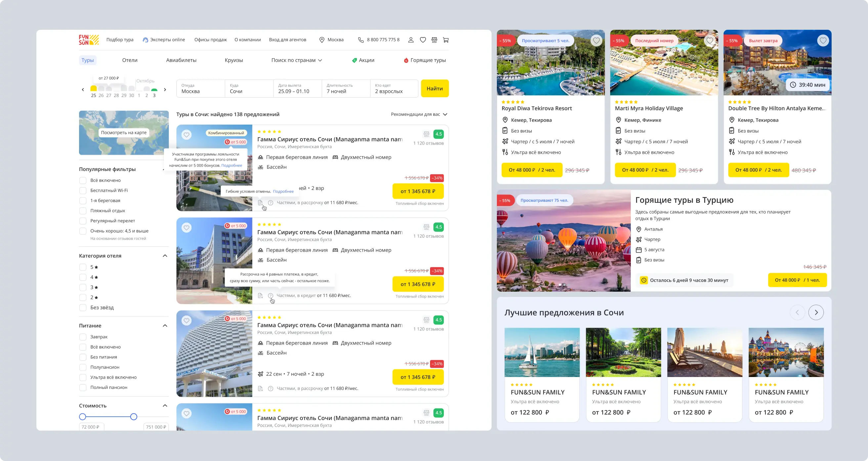Expand Поиск по странам menu

coord(296,60)
